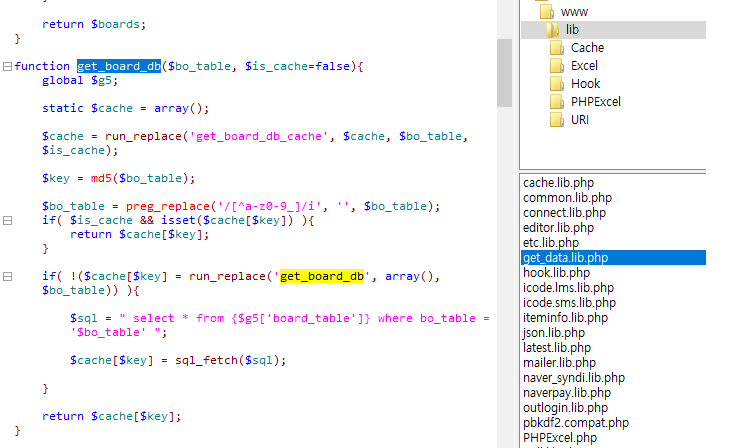Click the URI folder icon
The width and height of the screenshot is (749, 448).
pyautogui.click(x=557, y=120)
